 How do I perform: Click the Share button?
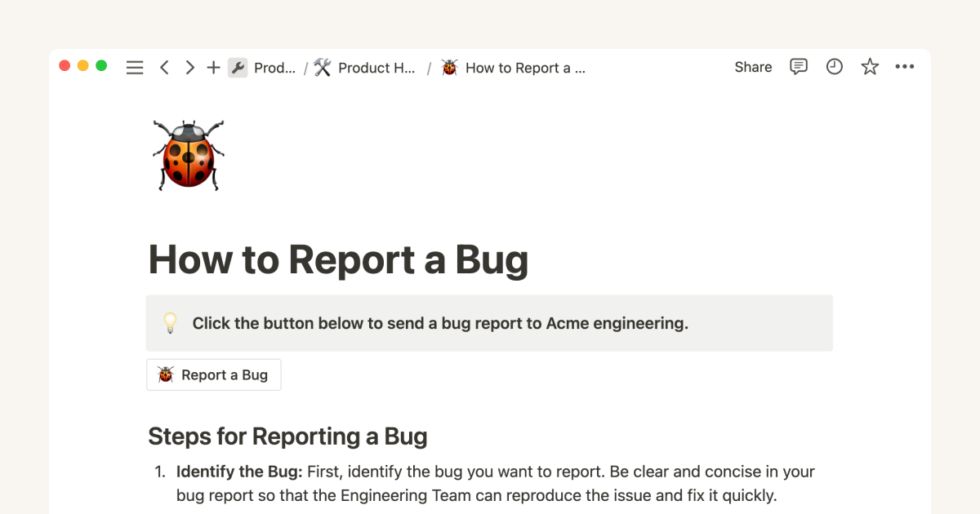point(753,67)
